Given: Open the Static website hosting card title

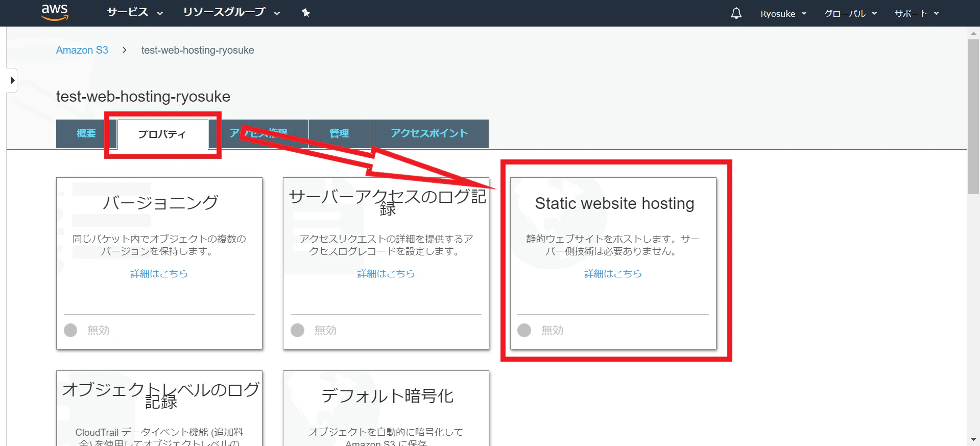Looking at the screenshot, I should (614, 203).
